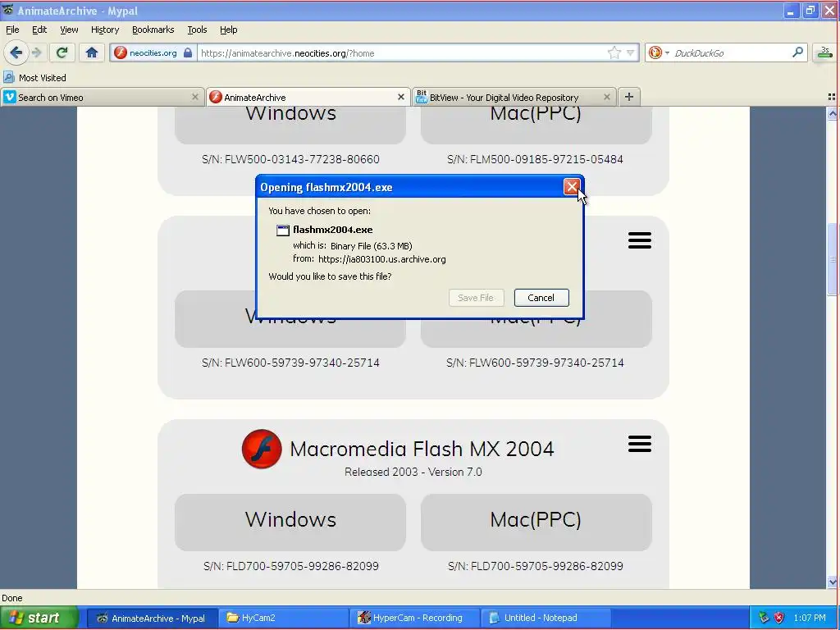Click serial FLM500-09185-97215-05484 text
The image size is (840, 630).
click(535, 159)
